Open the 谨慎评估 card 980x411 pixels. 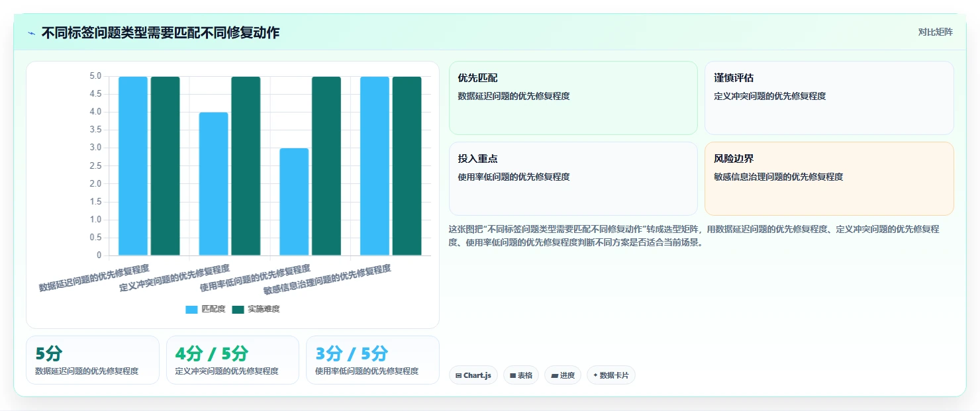coord(829,98)
